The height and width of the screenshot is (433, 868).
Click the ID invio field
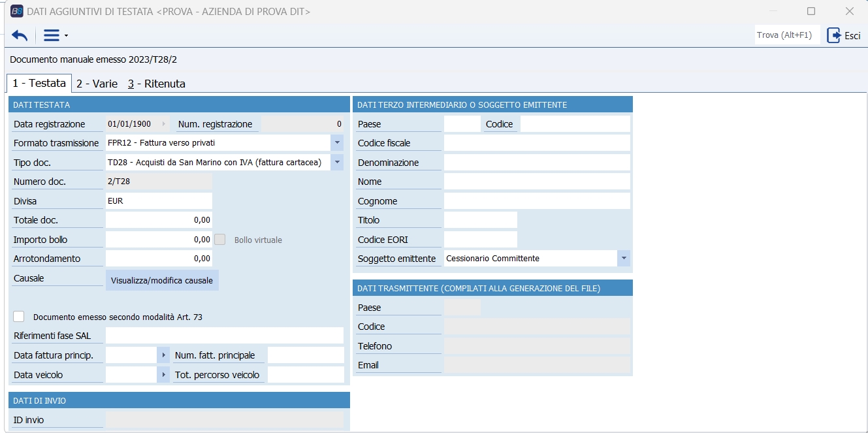pos(225,420)
